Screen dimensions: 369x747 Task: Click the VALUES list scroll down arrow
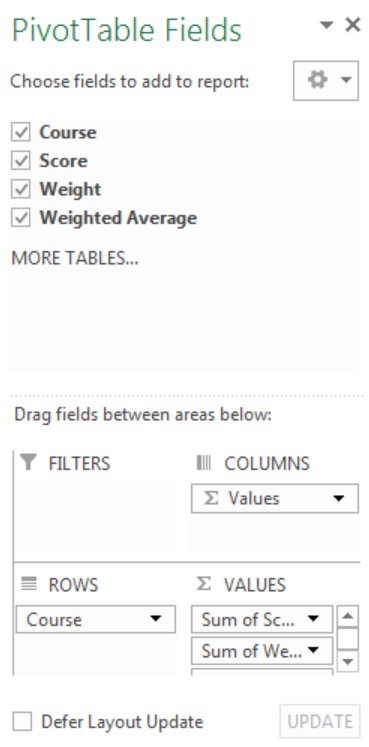(x=348, y=661)
